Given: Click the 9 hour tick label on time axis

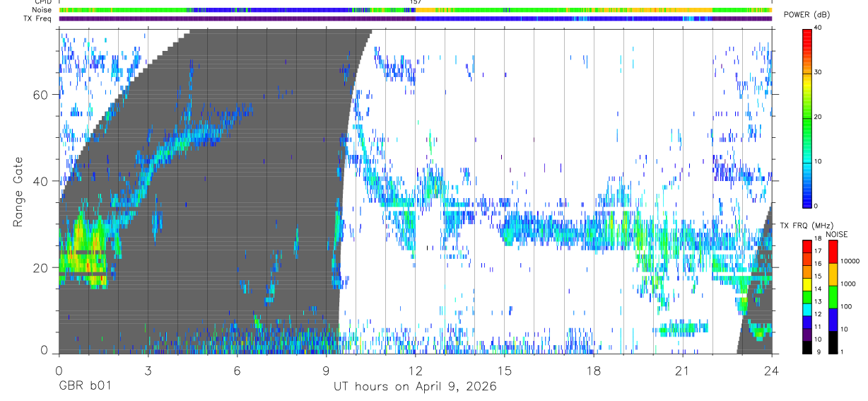Looking at the screenshot, I should tap(326, 371).
